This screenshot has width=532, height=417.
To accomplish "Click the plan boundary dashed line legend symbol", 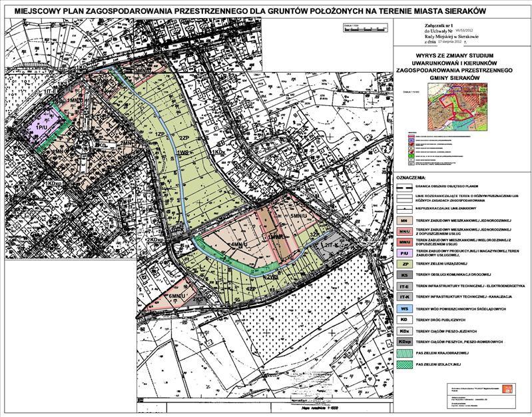I will [404, 187].
